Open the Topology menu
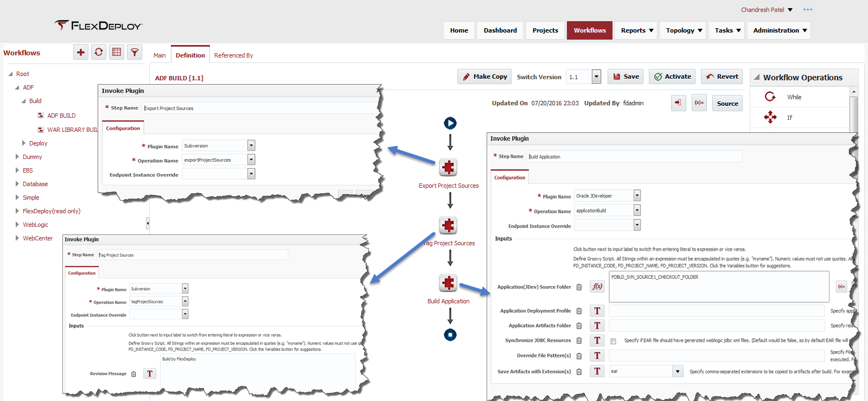This screenshot has width=868, height=401. point(684,30)
